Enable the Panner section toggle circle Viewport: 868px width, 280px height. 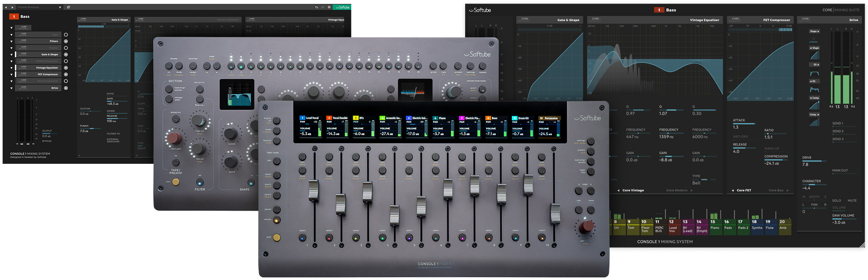[66, 48]
